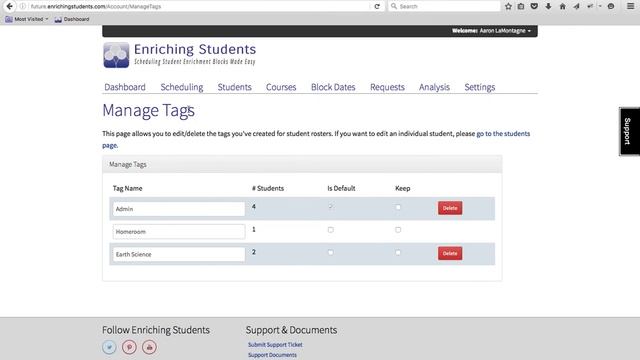Click the 'Tag Name' column header
640x360 pixels.
tap(127, 188)
